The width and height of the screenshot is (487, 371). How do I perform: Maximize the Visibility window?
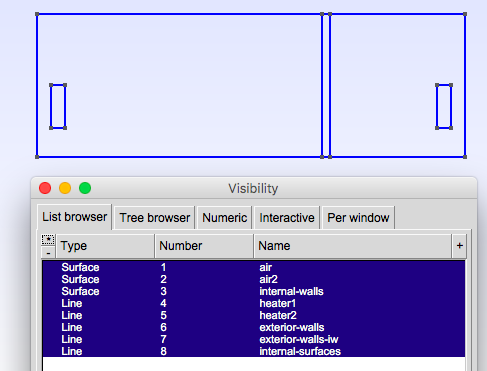tap(85, 188)
